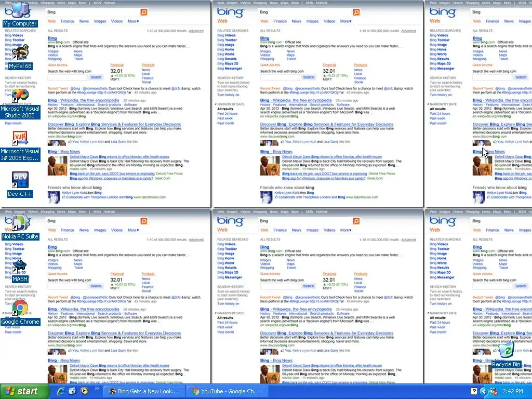Click the question mark balloon tray icon

474,391
